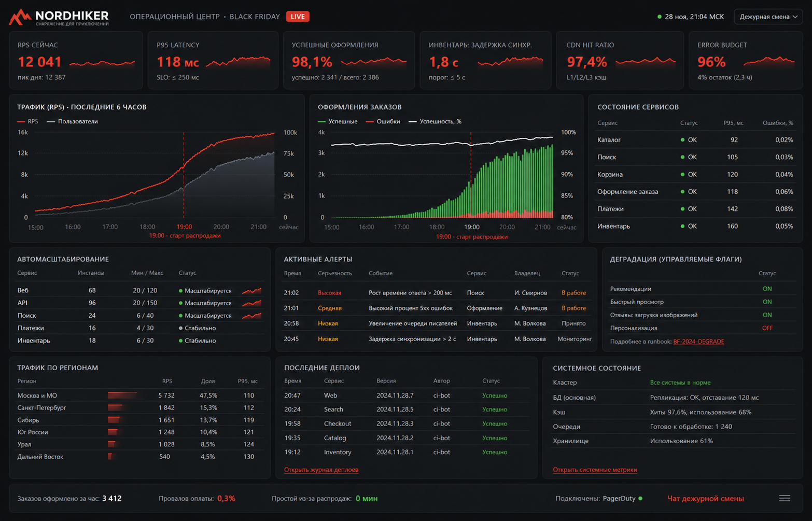Click the RPS СЕЙЧАС sparkline
The width and height of the screenshot is (812, 521).
102,63
